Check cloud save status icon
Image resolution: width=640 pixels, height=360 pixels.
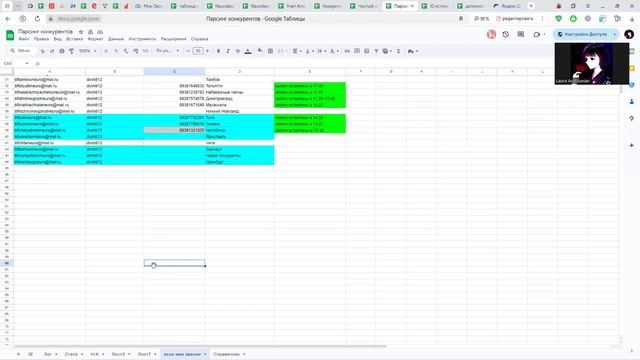[100, 32]
